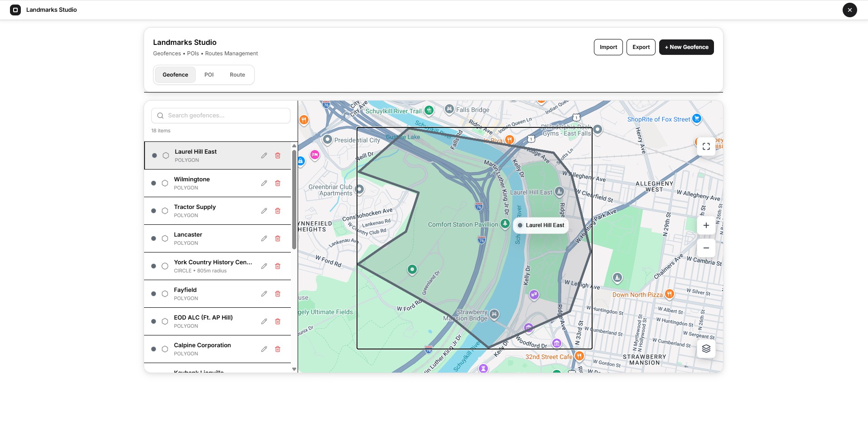Click the scroll down arrow of geofence list
The width and height of the screenshot is (868, 427).
coord(294,369)
